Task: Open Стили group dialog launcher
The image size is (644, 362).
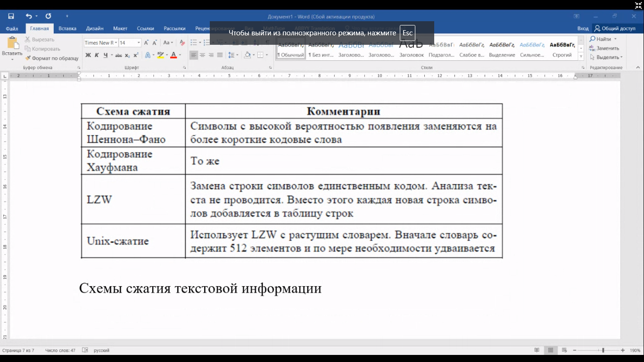Action: [x=583, y=68]
